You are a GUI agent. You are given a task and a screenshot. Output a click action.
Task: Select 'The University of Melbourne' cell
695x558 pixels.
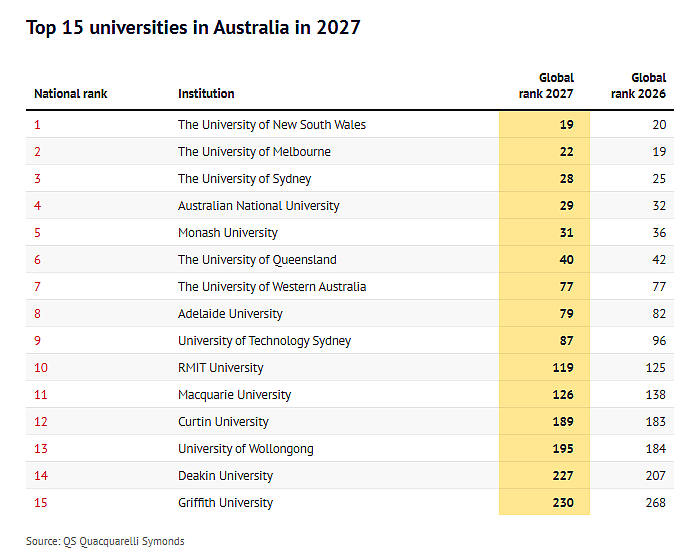click(x=254, y=152)
